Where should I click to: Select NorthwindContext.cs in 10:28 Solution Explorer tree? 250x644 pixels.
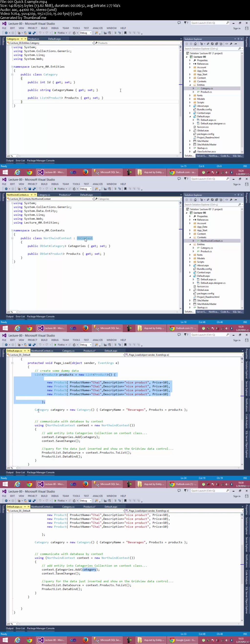click(211, 241)
